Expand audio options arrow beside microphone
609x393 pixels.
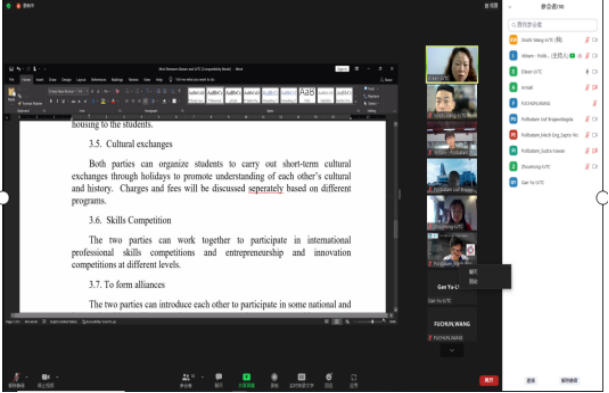[x=26, y=377]
